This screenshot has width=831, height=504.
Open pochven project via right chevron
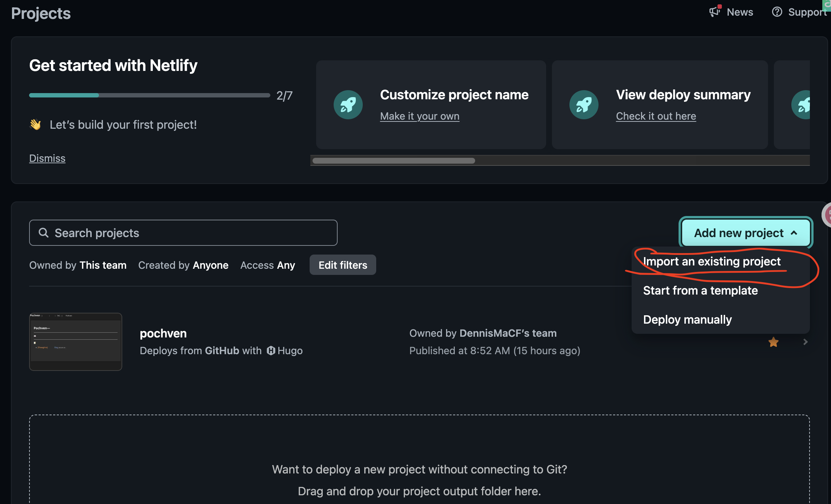[x=805, y=342]
